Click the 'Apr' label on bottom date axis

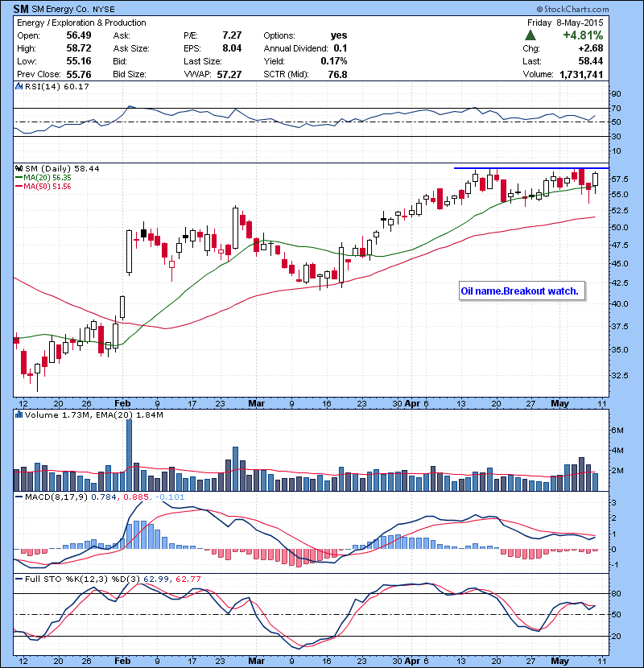coord(411,661)
